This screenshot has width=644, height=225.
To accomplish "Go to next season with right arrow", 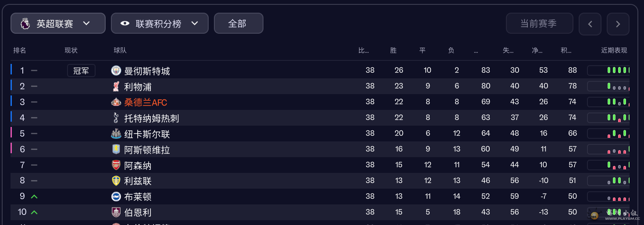I will coord(618,24).
